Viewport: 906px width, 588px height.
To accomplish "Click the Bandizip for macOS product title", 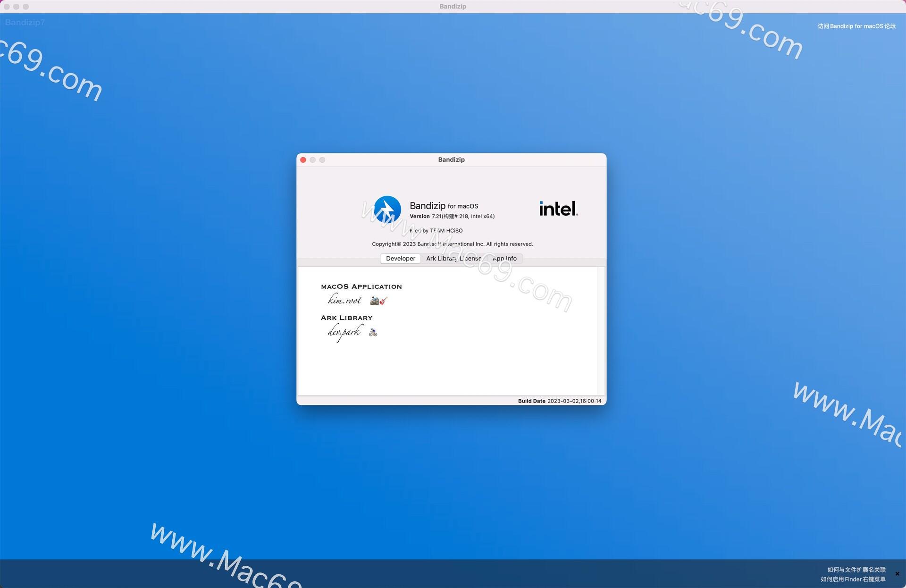I will click(x=444, y=206).
